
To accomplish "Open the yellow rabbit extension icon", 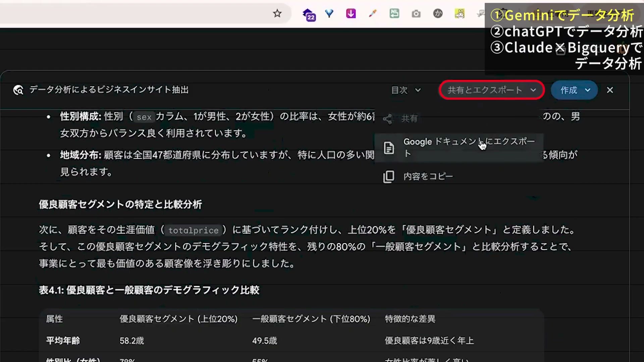I will pos(460,13).
